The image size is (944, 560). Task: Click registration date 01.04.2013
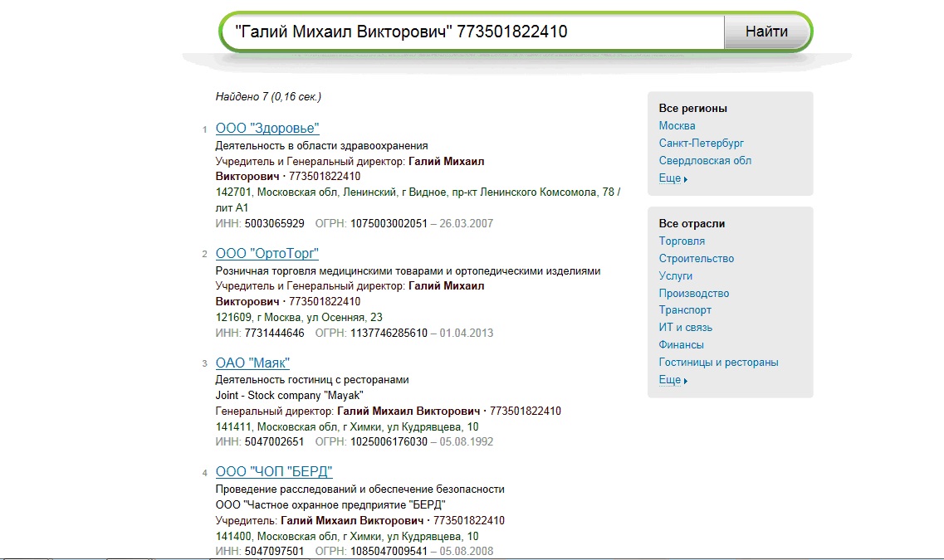tap(466, 333)
